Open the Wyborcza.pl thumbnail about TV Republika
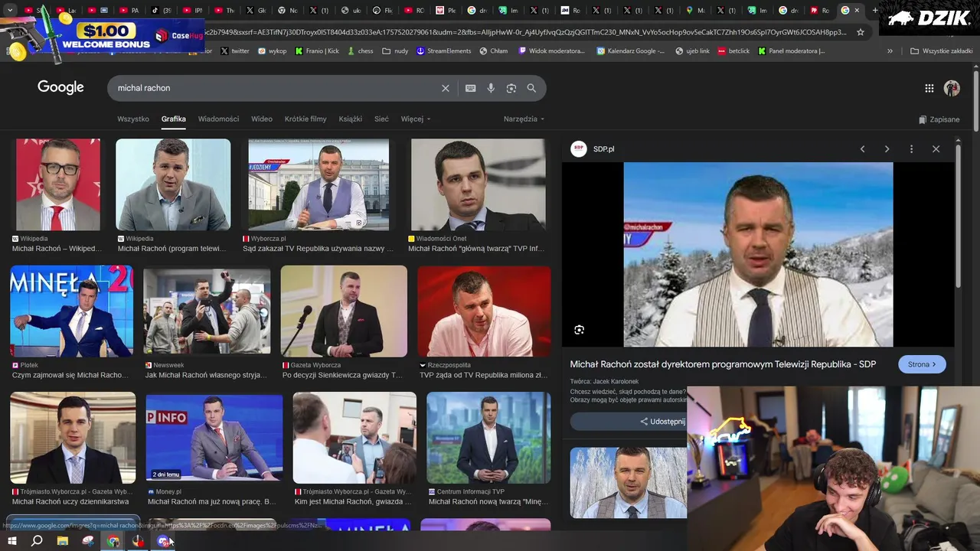The image size is (980, 551). click(x=318, y=184)
